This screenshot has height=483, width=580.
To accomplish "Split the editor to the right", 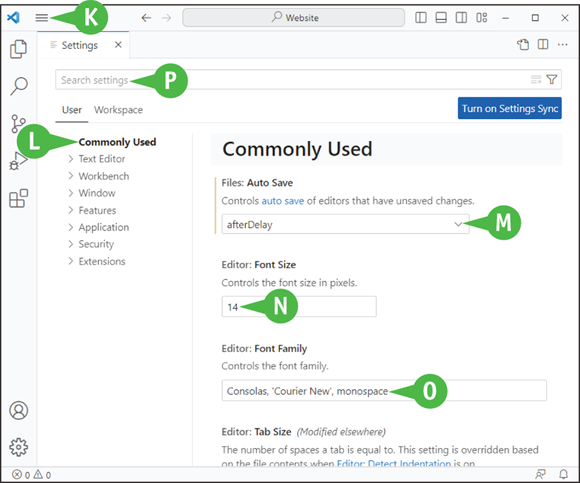I will click(543, 45).
